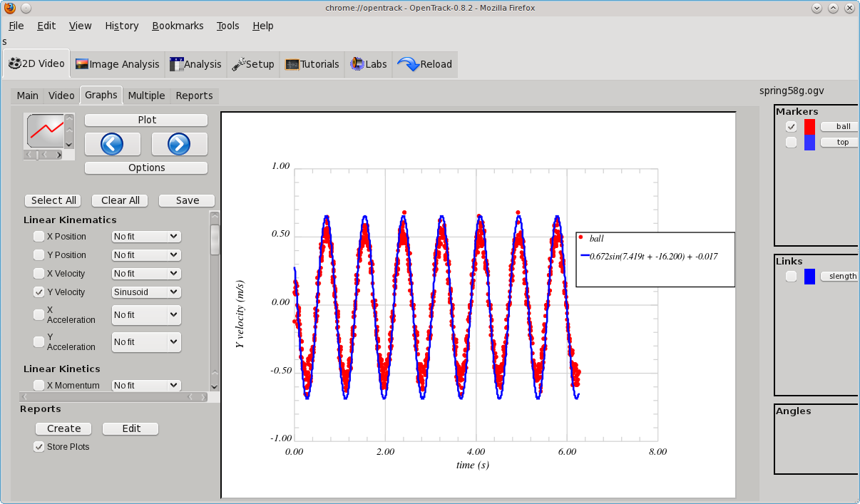Open the Y Position fit dropdown

[146, 255]
